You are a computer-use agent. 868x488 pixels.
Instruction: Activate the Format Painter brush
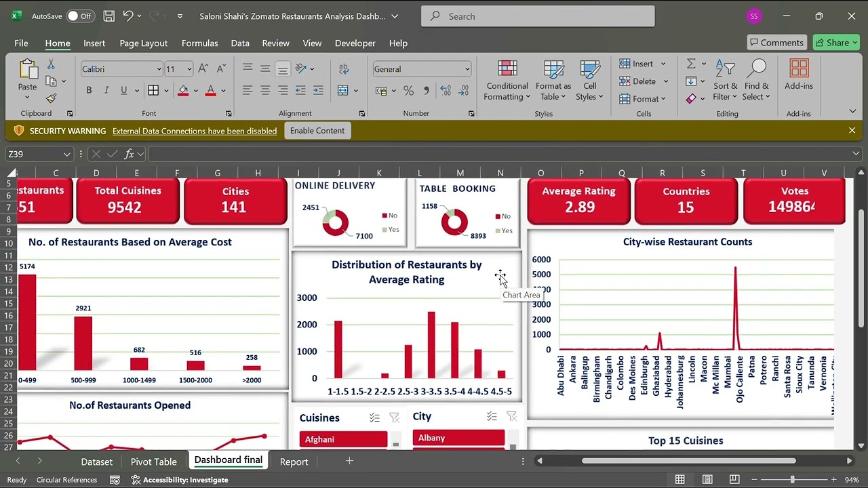[x=51, y=98]
